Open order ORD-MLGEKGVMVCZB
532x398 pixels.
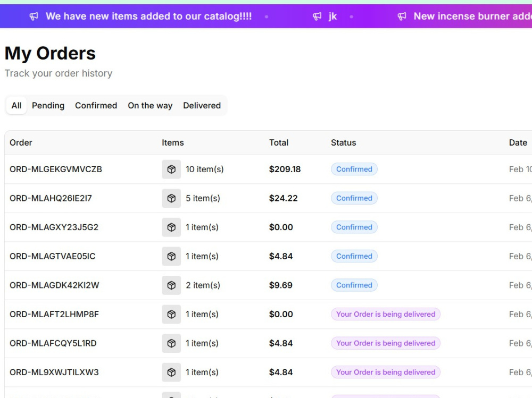point(56,169)
